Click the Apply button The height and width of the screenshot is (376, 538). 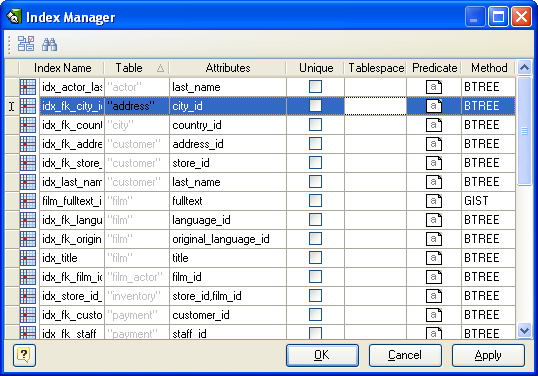[x=488, y=355]
